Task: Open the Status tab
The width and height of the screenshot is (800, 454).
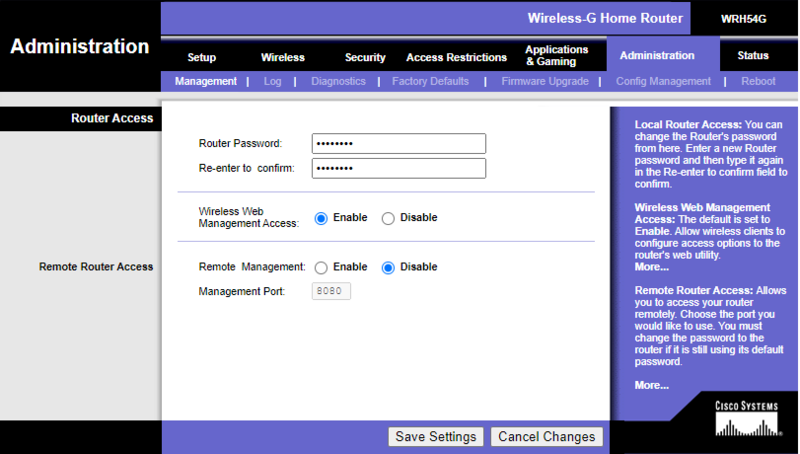Action: (x=753, y=55)
